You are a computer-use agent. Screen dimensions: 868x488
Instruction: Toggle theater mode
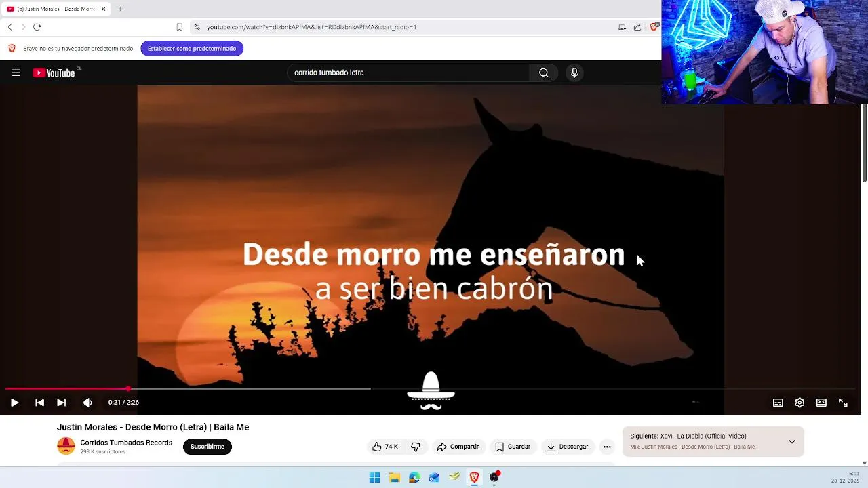821,402
